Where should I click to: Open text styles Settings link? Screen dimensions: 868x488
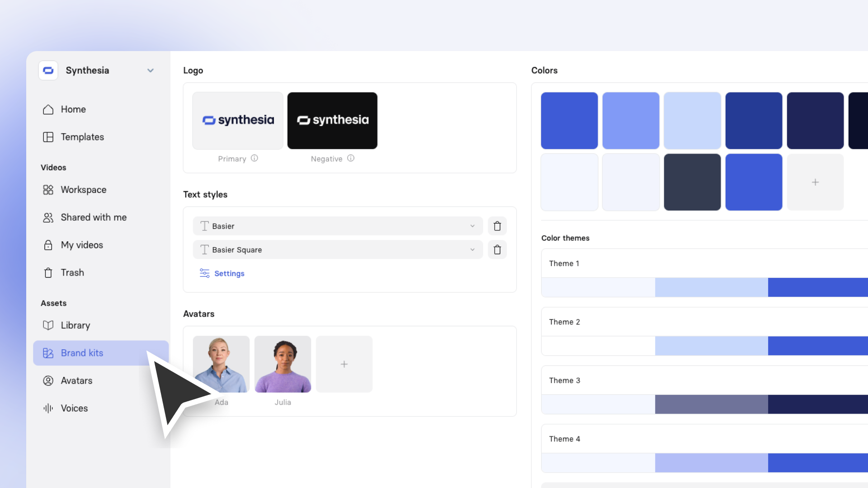(x=229, y=273)
